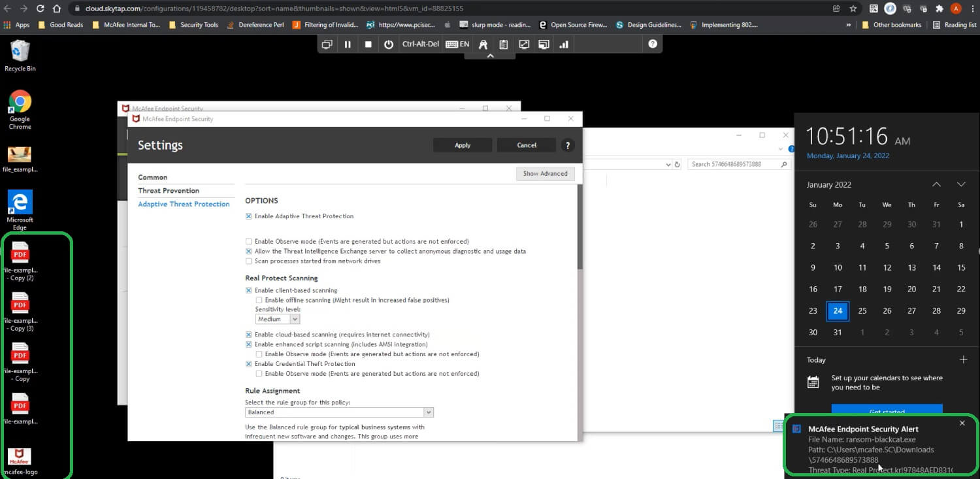The image size is (980, 479).
Task: Toggle Enable Credential Theft Protection checkbox
Action: pos(249,364)
